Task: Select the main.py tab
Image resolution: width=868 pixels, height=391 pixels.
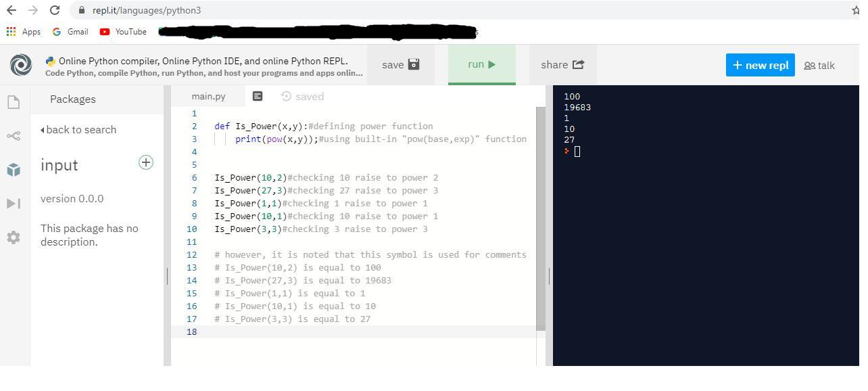Action: point(208,97)
